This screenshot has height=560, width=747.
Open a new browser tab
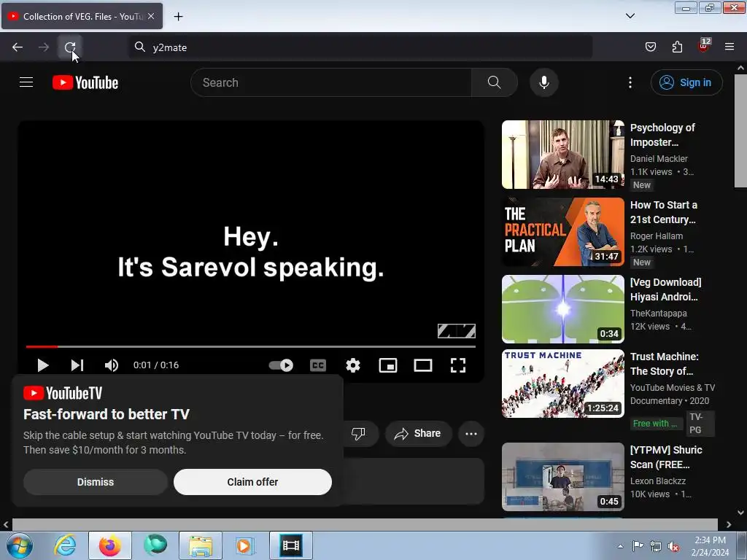(178, 17)
